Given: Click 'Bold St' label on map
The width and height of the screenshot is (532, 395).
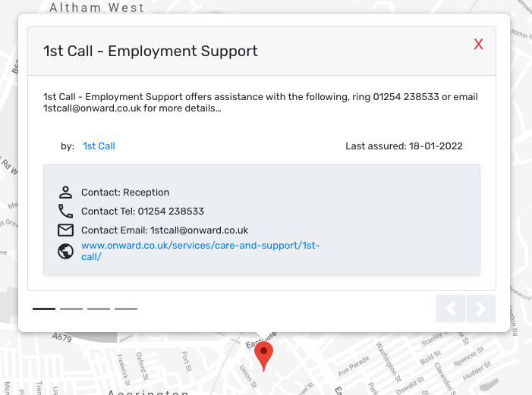Looking at the screenshot, I should pos(430,358).
